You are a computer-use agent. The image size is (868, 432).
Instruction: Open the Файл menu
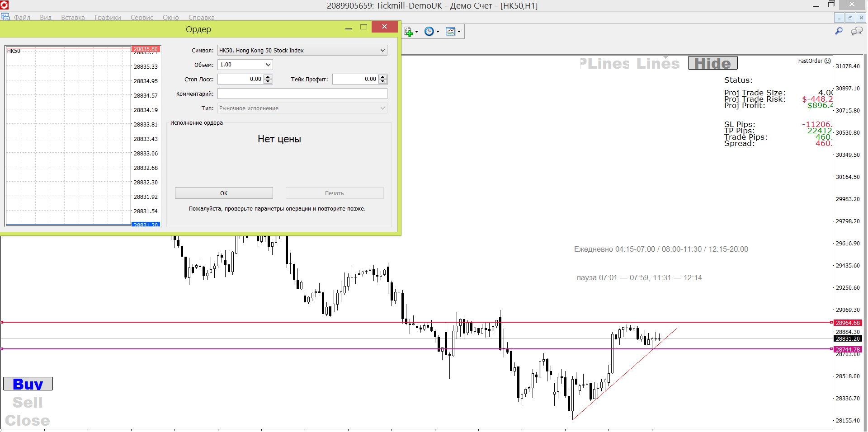click(x=22, y=18)
